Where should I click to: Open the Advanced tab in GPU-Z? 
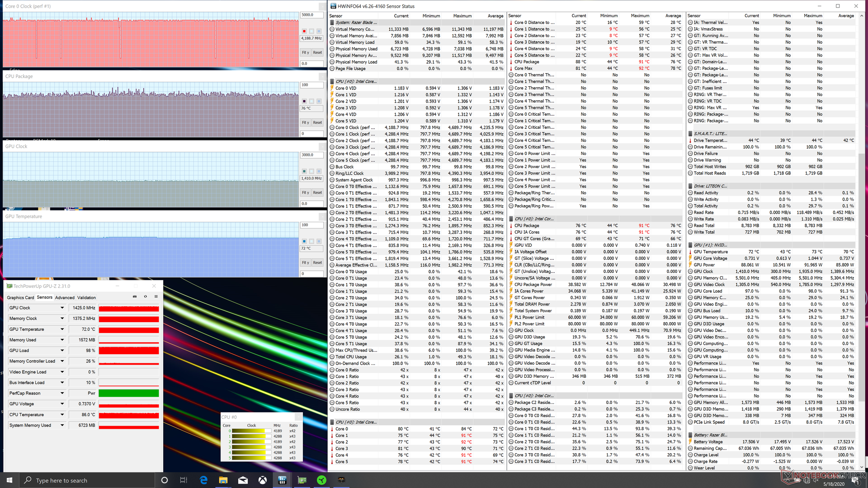tap(65, 298)
